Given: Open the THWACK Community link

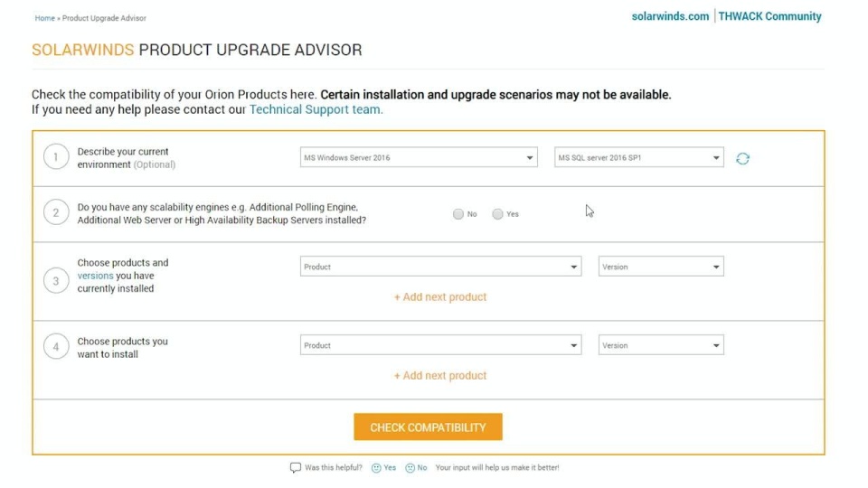Looking at the screenshot, I should [769, 16].
